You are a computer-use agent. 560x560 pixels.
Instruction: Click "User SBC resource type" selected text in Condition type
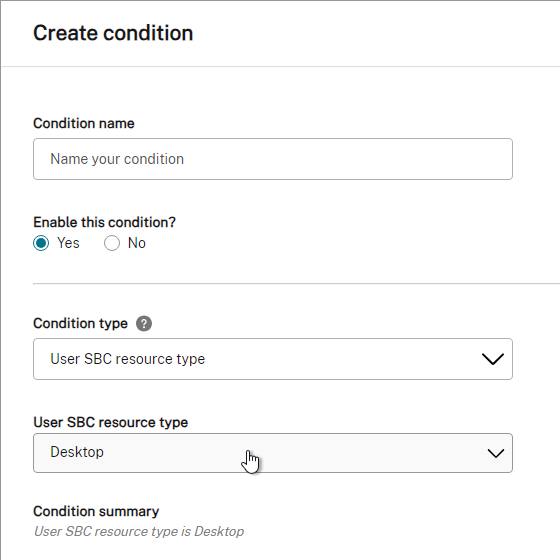(128, 359)
